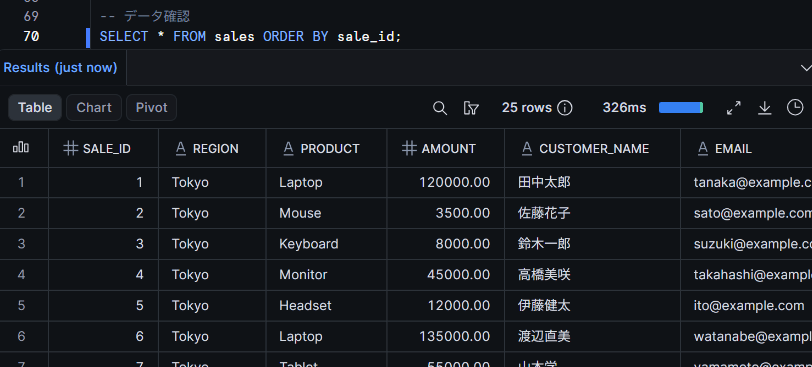Select row number 5 in results
812x367 pixels.
point(21,305)
